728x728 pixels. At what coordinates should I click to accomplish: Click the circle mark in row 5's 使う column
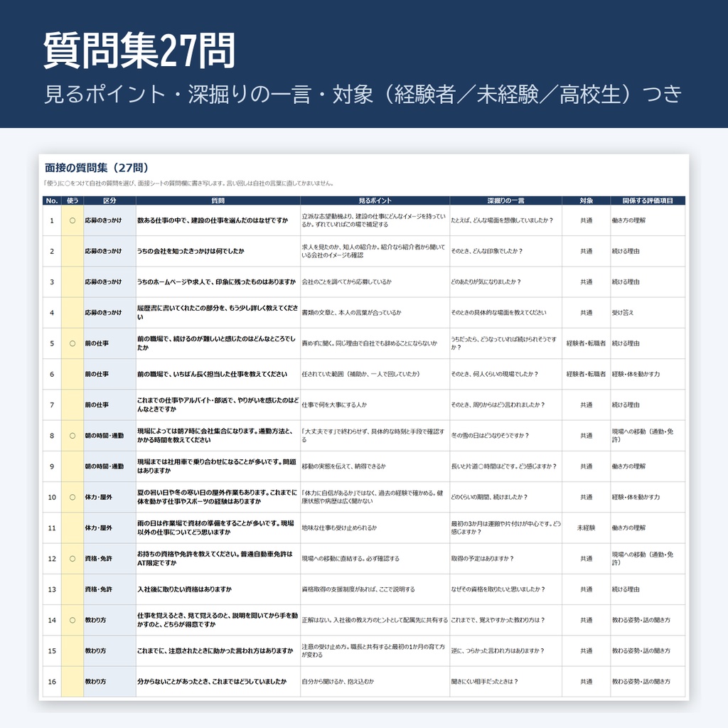(x=73, y=343)
